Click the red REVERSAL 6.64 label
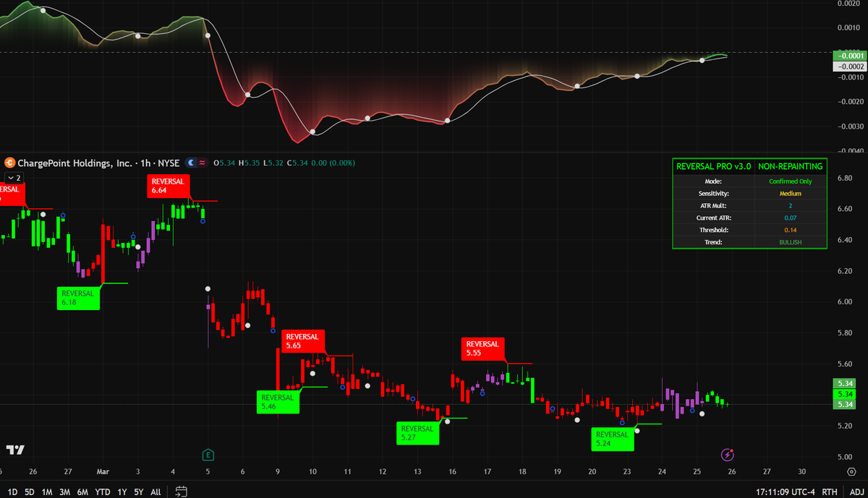Image resolution: width=868 pixels, height=498 pixels. coord(169,186)
